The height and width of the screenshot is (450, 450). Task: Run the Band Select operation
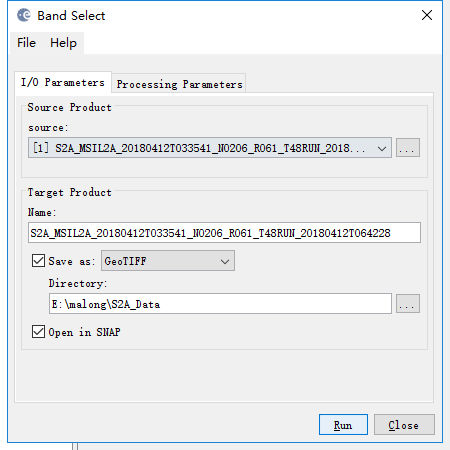(x=343, y=425)
